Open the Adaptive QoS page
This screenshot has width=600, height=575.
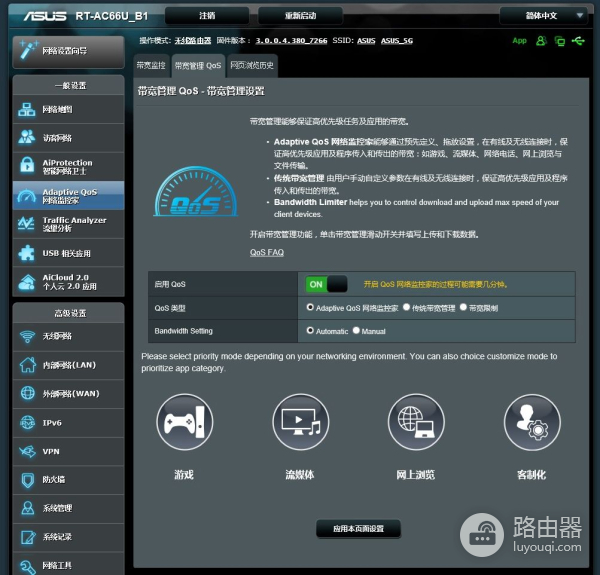[68, 195]
